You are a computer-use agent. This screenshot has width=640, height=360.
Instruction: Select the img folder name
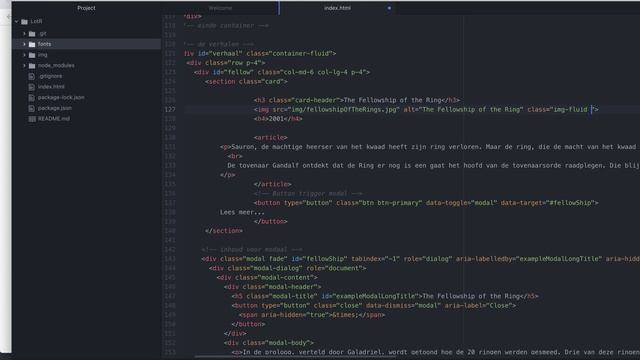[x=42, y=55]
